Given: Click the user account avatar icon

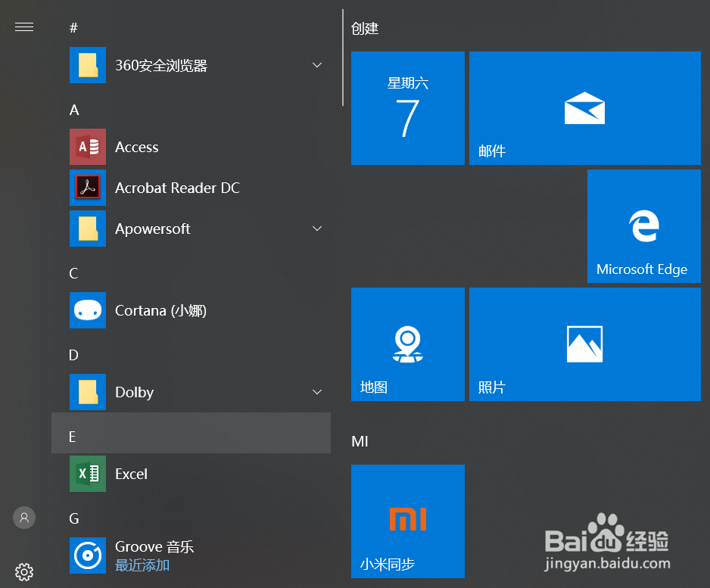Looking at the screenshot, I should click(24, 518).
